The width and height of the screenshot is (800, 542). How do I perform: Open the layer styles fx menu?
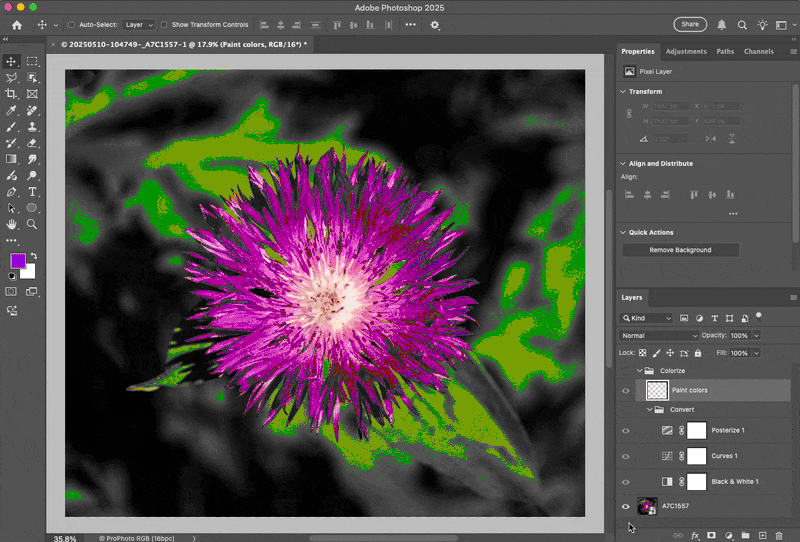click(694, 536)
